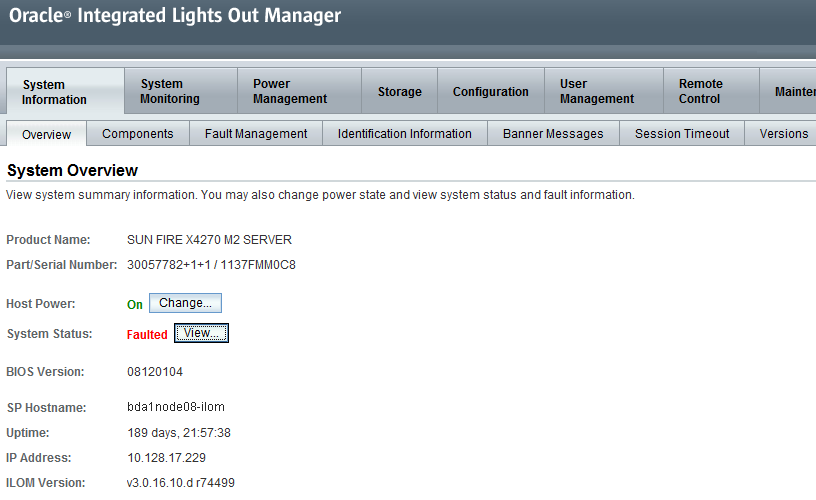This screenshot has height=500, width=816.
Task: Switch to the Banner Messages sub-tab
Action: pyautogui.click(x=553, y=134)
